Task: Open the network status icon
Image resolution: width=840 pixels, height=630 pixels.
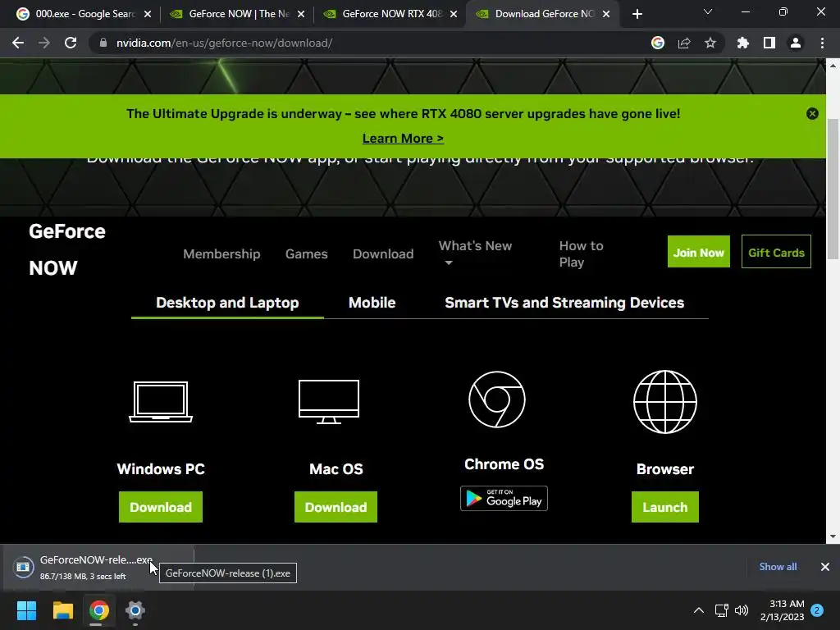Action: click(x=722, y=610)
